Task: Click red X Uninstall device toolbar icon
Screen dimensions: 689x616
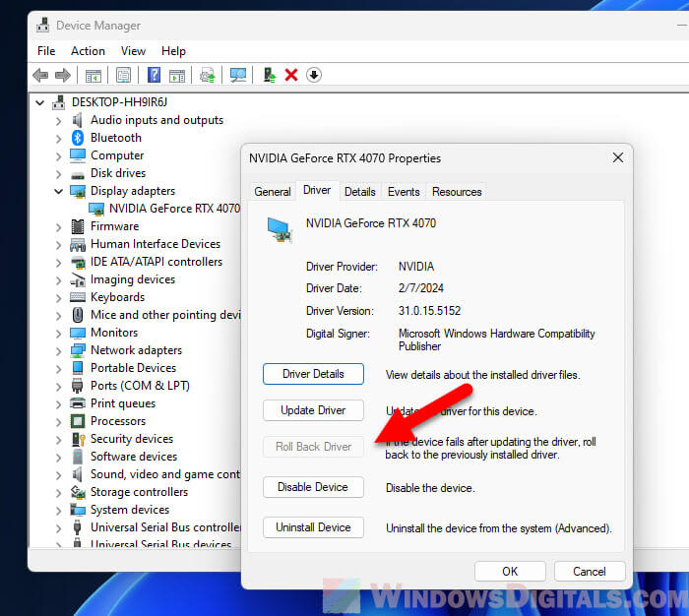Action: [291, 75]
